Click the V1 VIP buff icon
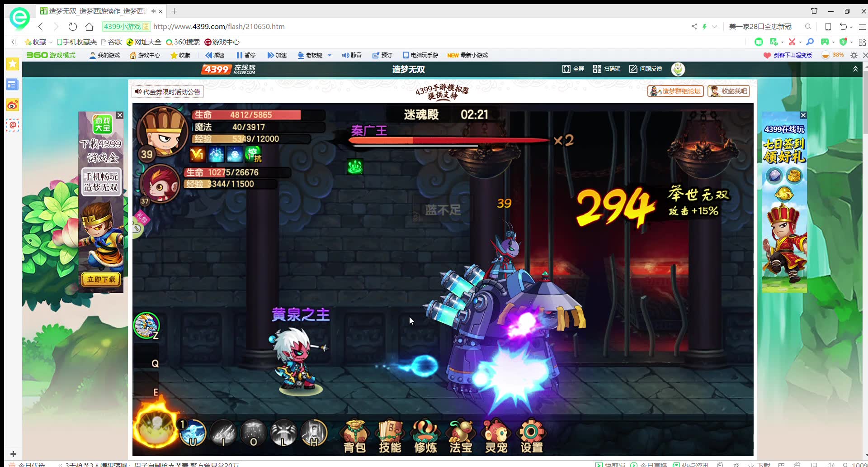Screen dimensions: 868x467 (x=197, y=154)
